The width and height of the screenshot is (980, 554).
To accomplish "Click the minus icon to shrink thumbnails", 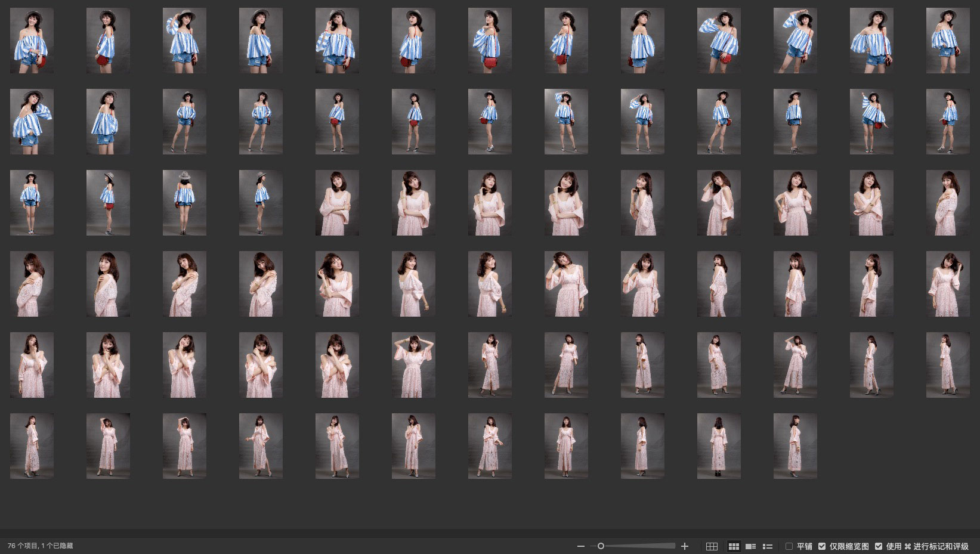I will click(x=580, y=546).
